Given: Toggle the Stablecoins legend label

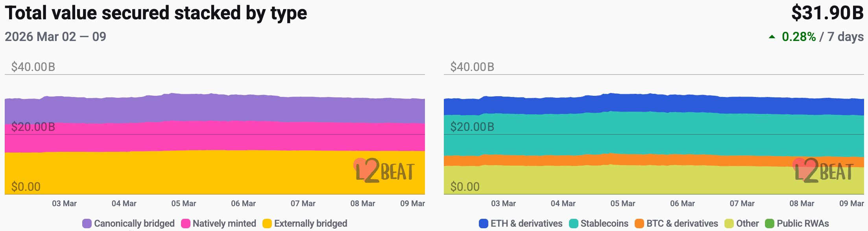Looking at the screenshot, I should coord(604,224).
